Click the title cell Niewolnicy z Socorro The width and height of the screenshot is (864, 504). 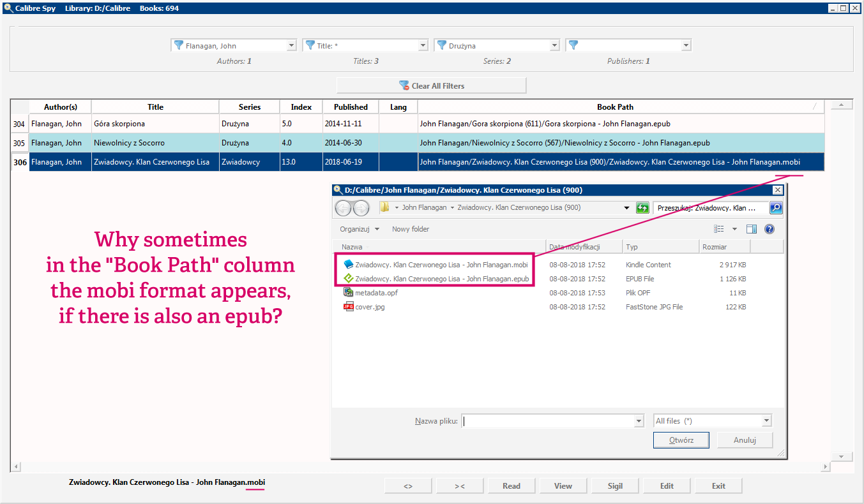[155, 143]
